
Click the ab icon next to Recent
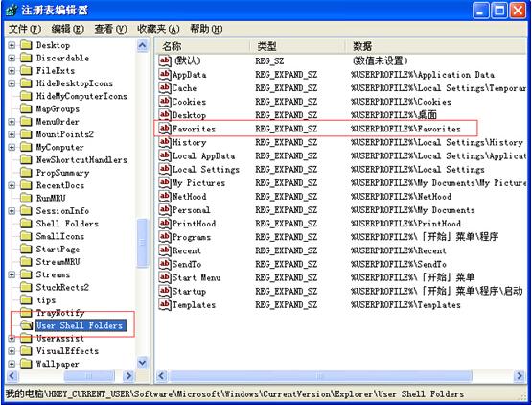pyautogui.click(x=165, y=250)
